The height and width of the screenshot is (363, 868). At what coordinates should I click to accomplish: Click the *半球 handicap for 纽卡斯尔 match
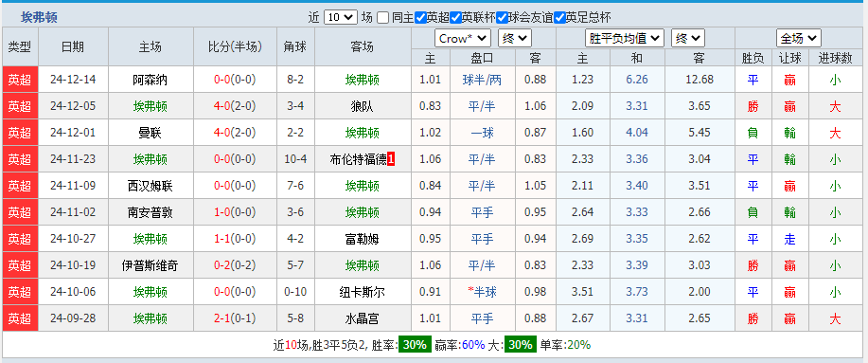pyautogui.click(x=482, y=292)
